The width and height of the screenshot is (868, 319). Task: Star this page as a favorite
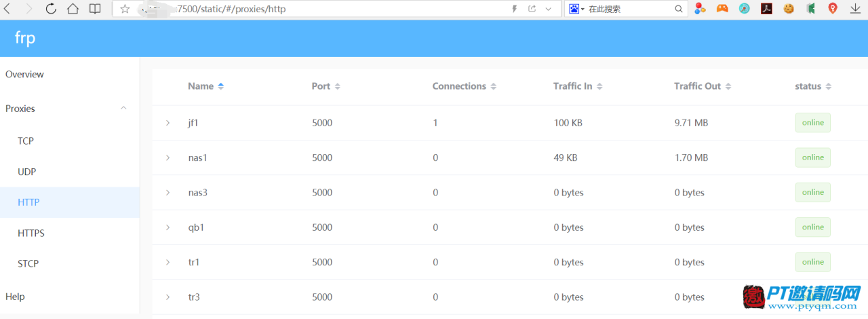[125, 9]
